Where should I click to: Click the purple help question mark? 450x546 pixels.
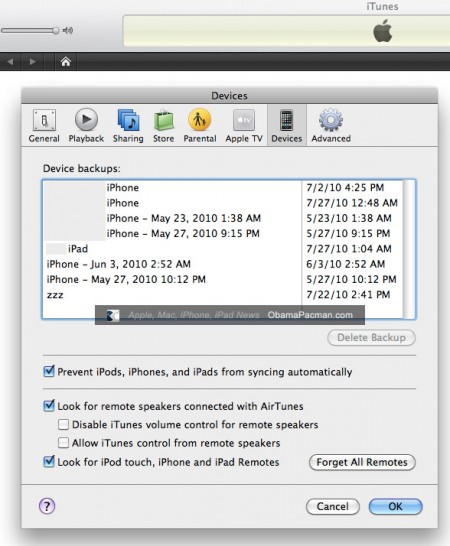47,506
